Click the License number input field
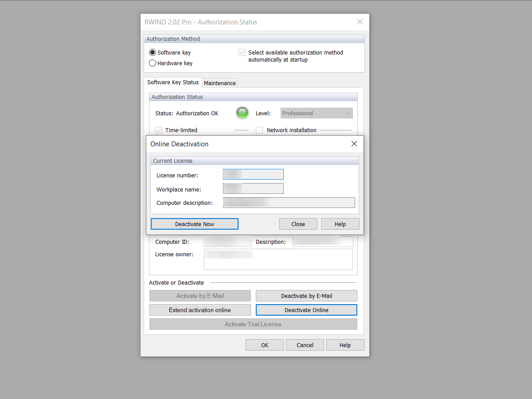This screenshot has width=532, height=399. (x=253, y=174)
